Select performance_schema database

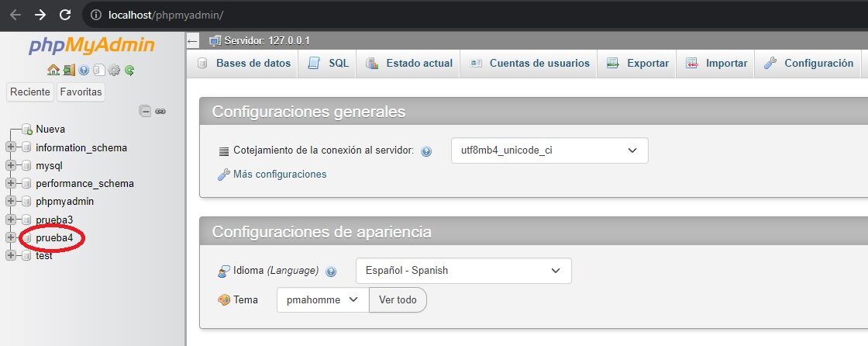point(84,184)
